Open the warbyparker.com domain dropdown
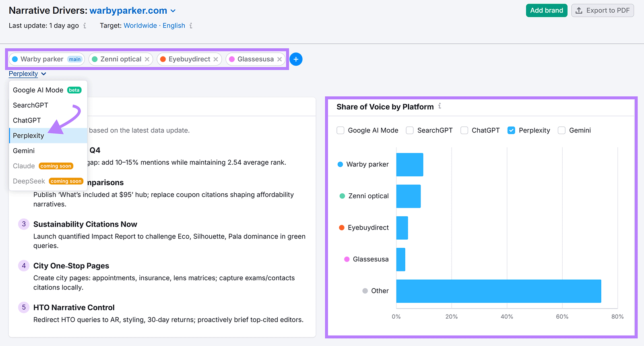 (x=173, y=11)
